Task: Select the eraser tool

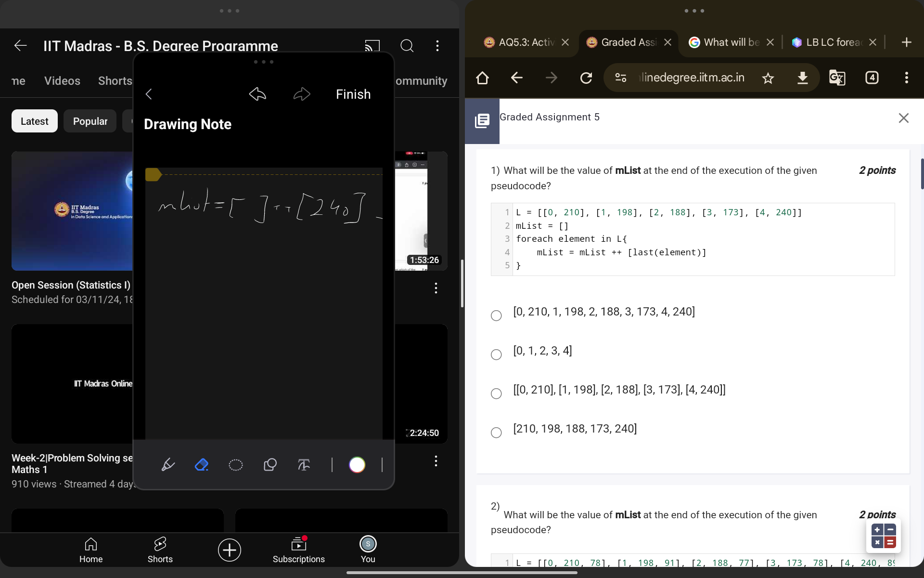Action: [x=201, y=464]
